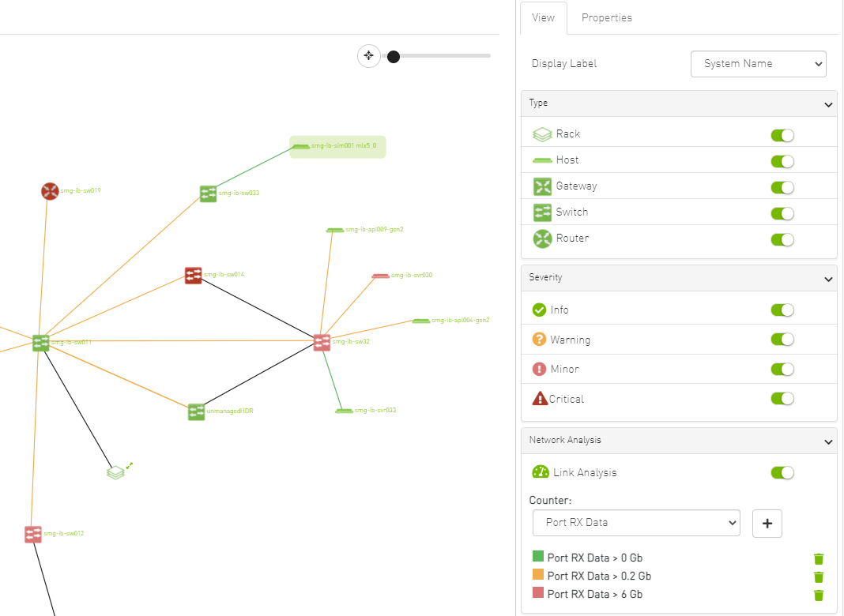Click the pan crosshair control above the map
844x616 pixels.
368,55
